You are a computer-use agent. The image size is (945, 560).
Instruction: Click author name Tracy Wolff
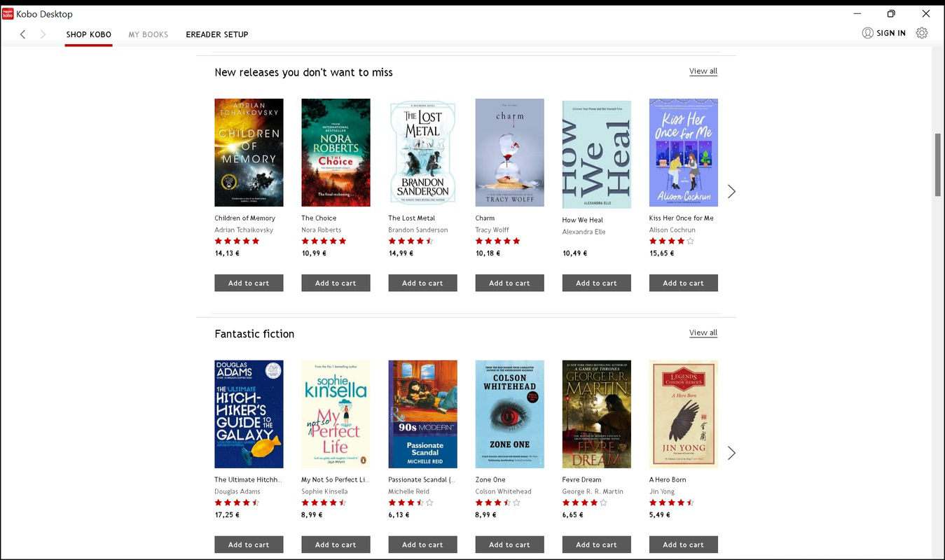(492, 230)
